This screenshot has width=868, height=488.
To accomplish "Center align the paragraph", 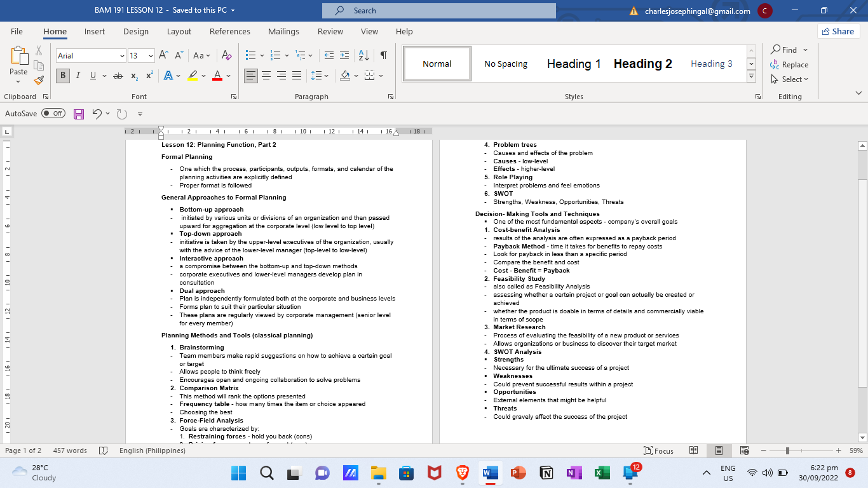I will [x=266, y=76].
